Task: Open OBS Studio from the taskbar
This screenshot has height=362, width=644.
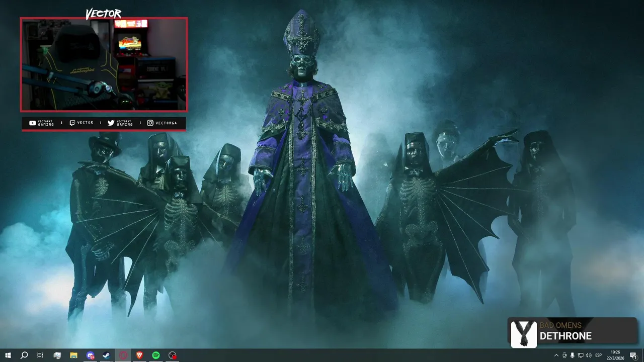Action: pos(173,355)
